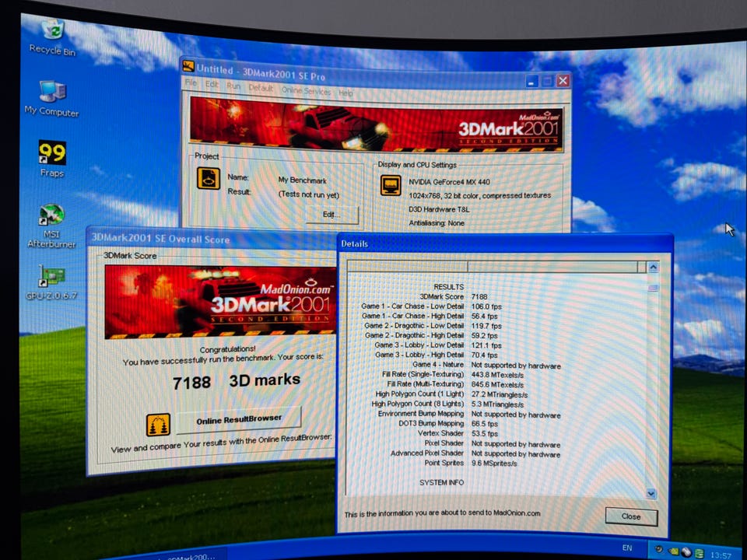The image size is (747, 560).
Task: Open the Online Services menu
Action: [x=306, y=90]
